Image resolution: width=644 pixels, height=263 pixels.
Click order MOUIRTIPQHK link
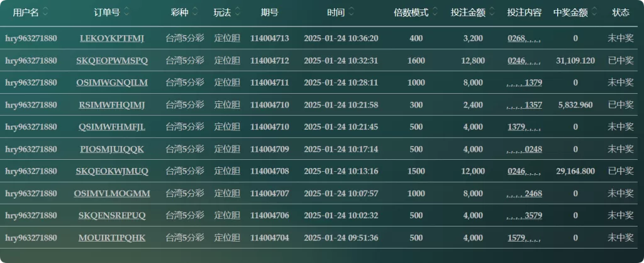pyautogui.click(x=112, y=238)
